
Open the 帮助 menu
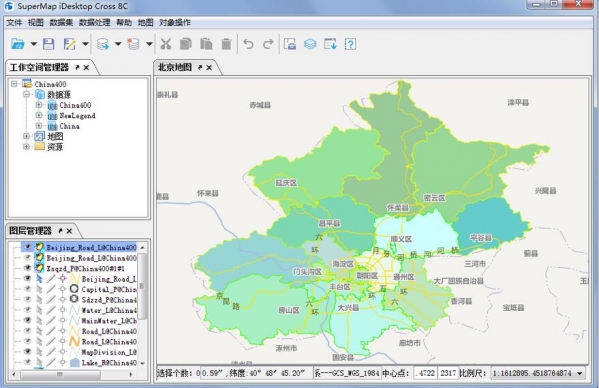(124, 23)
